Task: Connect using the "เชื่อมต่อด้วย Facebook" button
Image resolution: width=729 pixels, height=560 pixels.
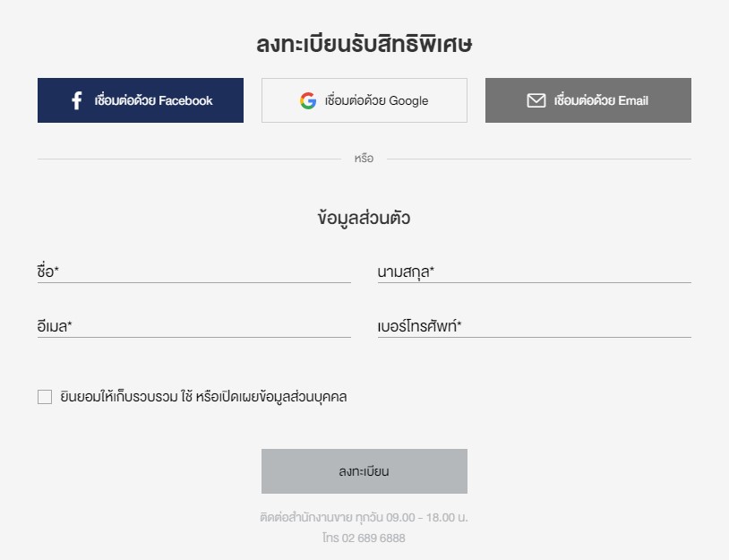Action: tap(141, 100)
